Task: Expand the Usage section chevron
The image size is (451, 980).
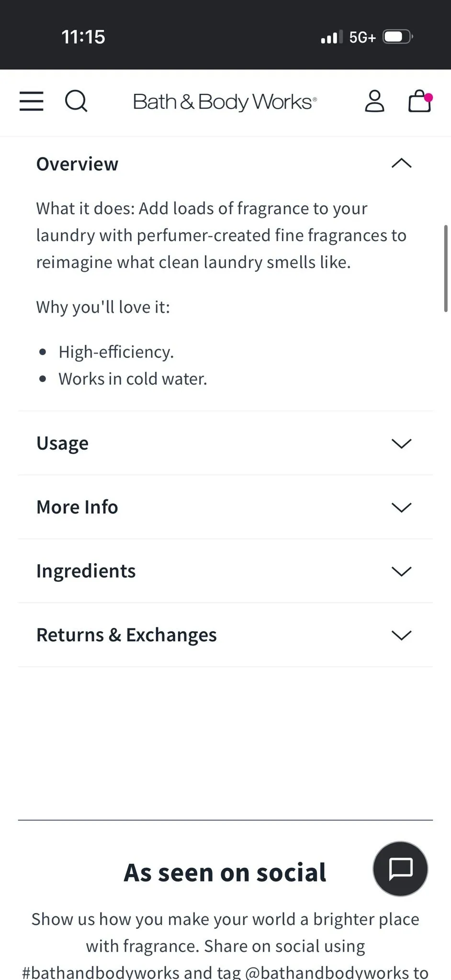Action: click(x=401, y=444)
